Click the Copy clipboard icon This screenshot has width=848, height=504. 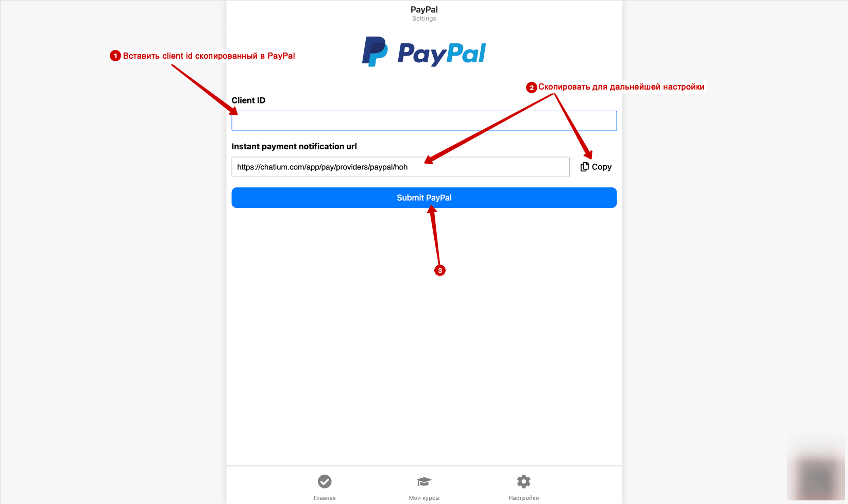[585, 167]
